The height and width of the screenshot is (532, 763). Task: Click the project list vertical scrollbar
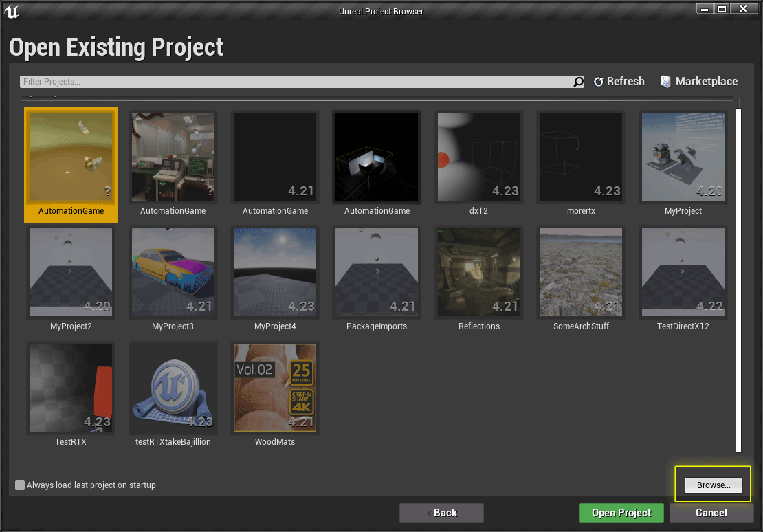point(738,280)
